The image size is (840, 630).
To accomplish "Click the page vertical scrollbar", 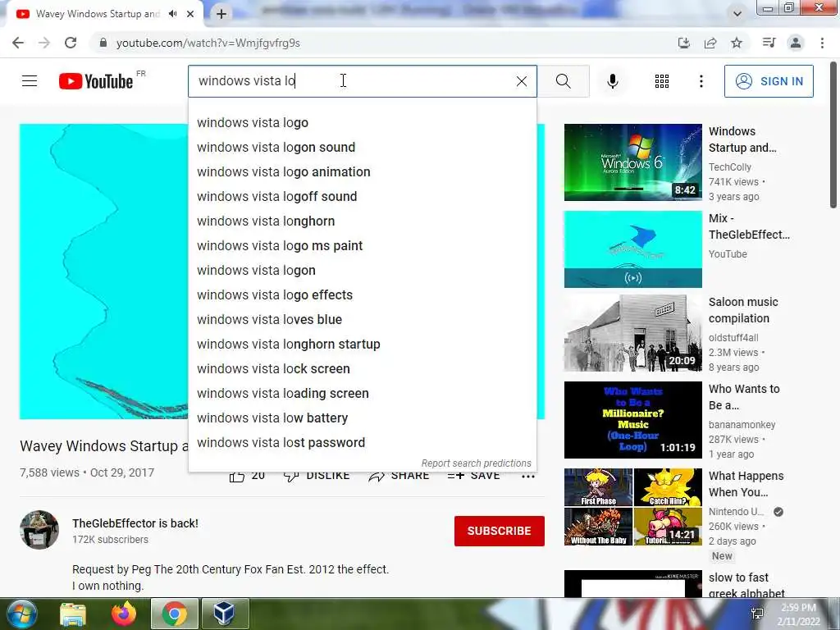I will [833, 134].
